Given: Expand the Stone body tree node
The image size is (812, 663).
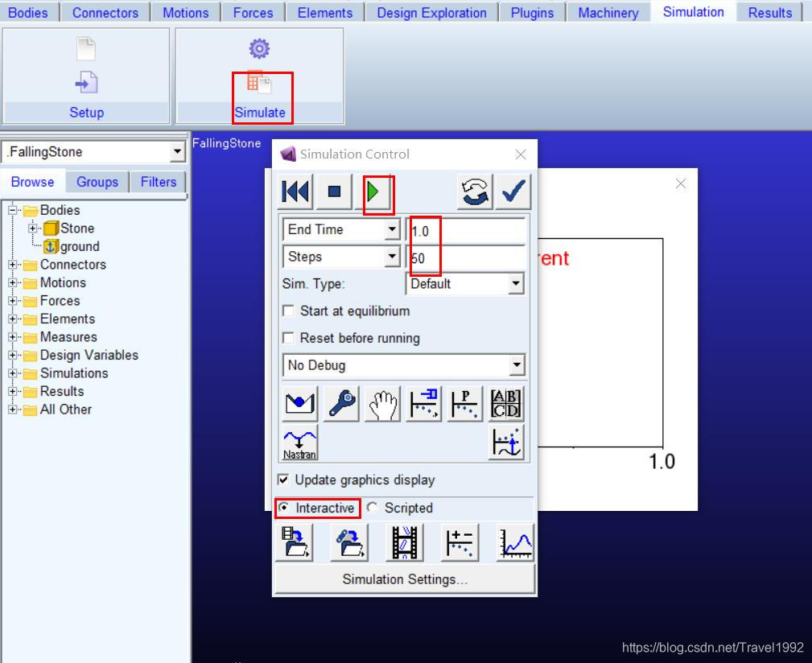Looking at the screenshot, I should [x=34, y=229].
